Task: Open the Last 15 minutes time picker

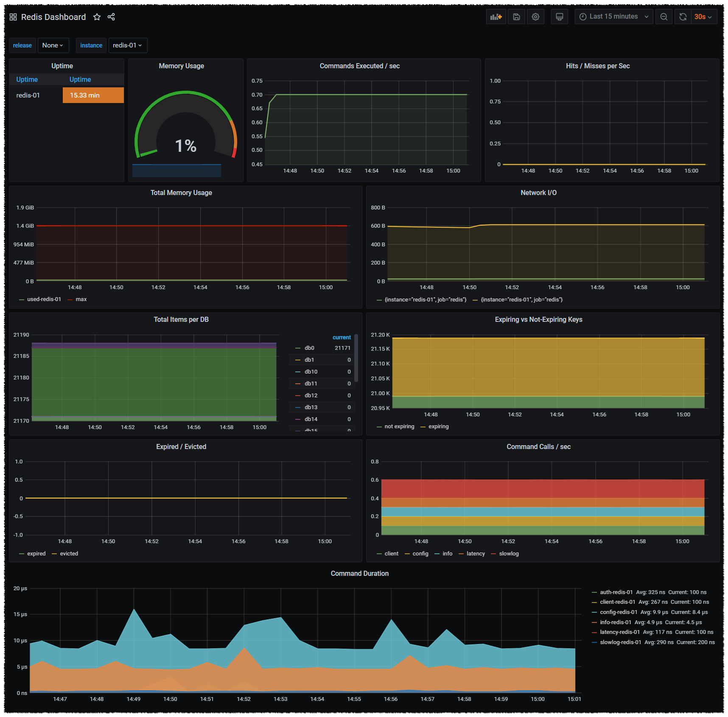Action: pyautogui.click(x=614, y=17)
